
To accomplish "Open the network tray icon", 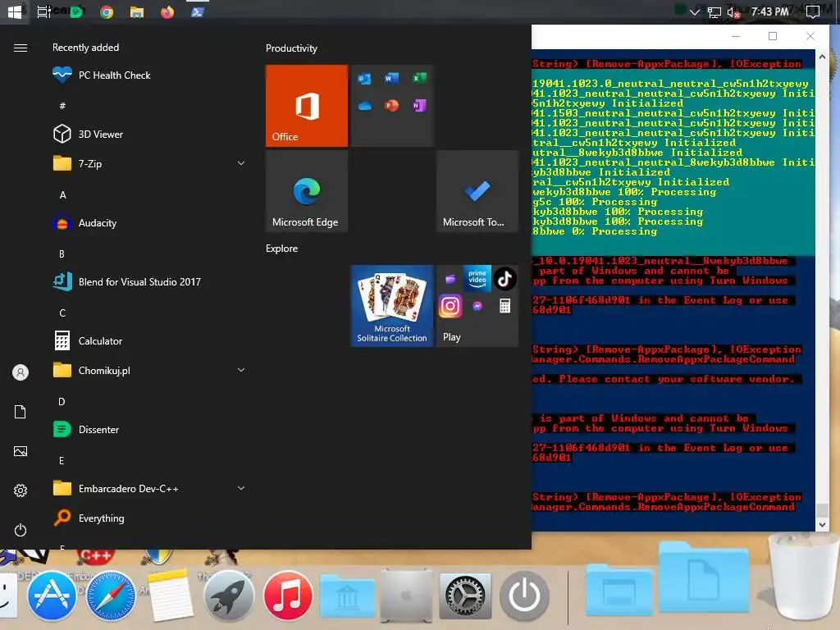I will coord(714,12).
